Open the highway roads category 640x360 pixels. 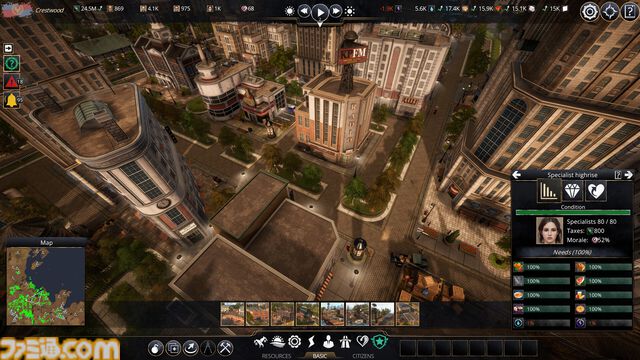coord(345,342)
